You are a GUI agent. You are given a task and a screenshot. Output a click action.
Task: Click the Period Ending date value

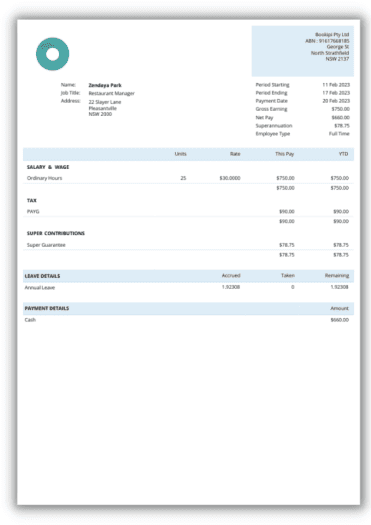(x=336, y=93)
